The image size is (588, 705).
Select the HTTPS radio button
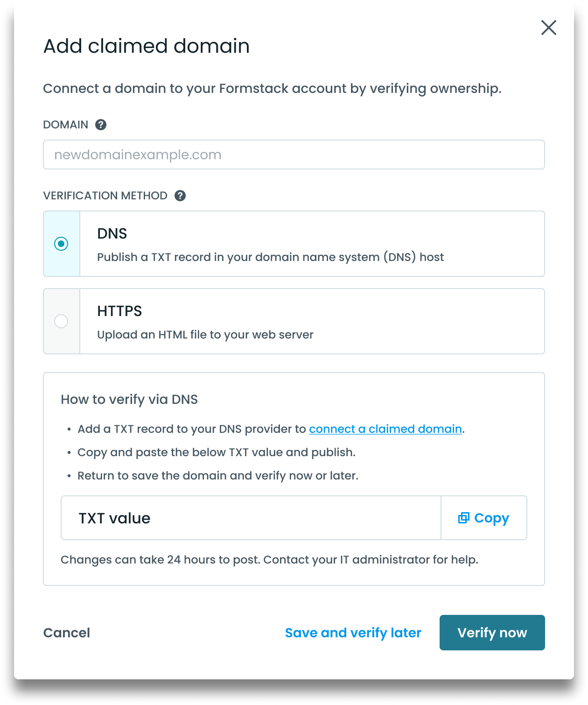click(x=61, y=321)
